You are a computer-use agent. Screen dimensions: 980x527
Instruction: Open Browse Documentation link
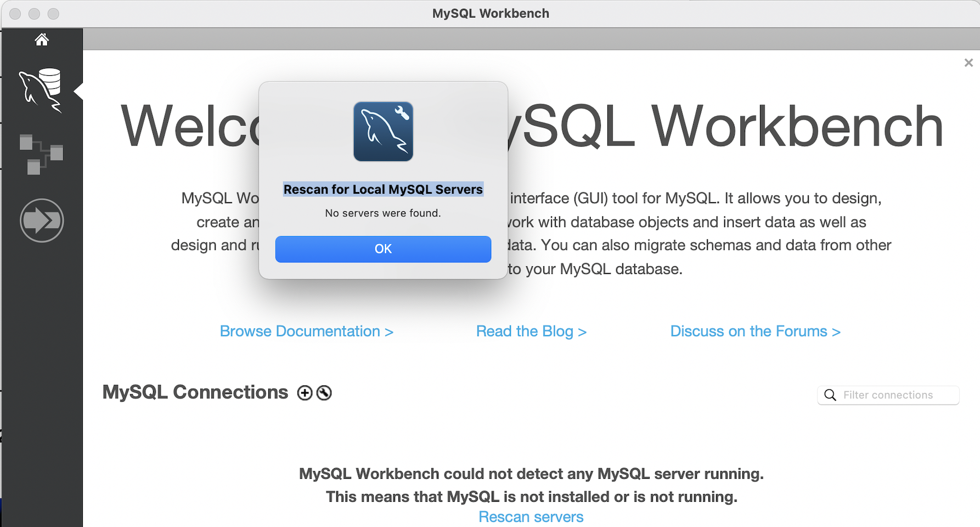coord(306,332)
